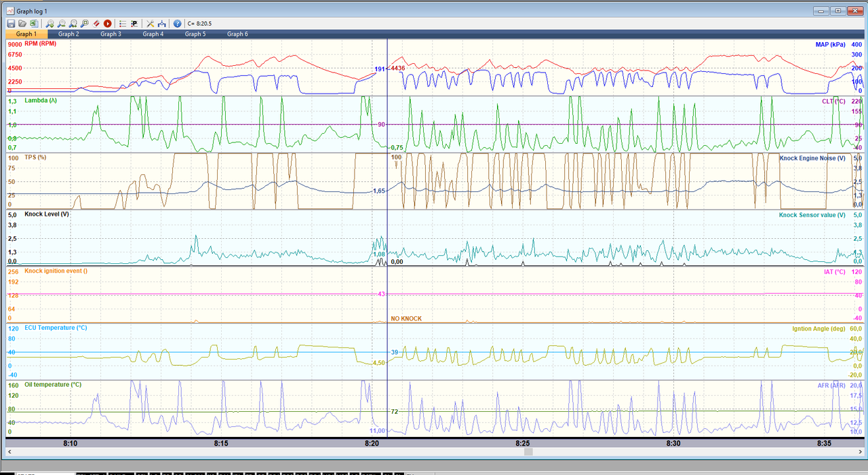Screen dimensions: 868x475
Task: Click the 0,75 Lambda cursor value
Action: point(397,147)
